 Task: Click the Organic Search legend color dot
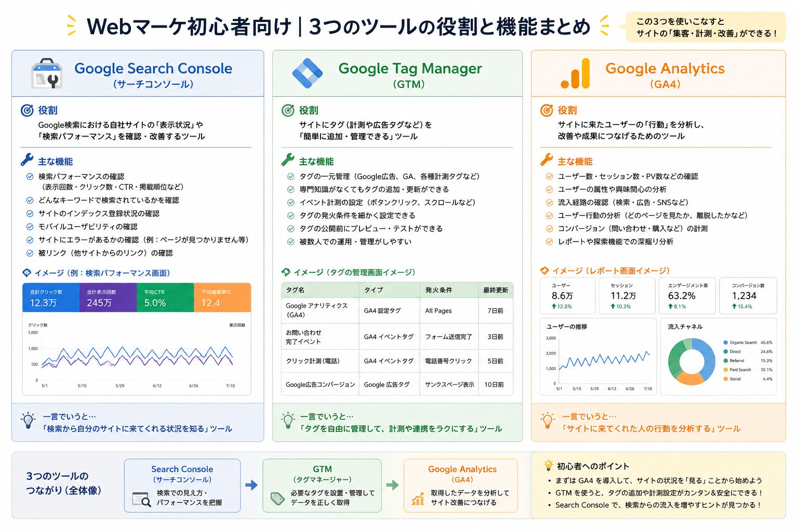(725, 343)
